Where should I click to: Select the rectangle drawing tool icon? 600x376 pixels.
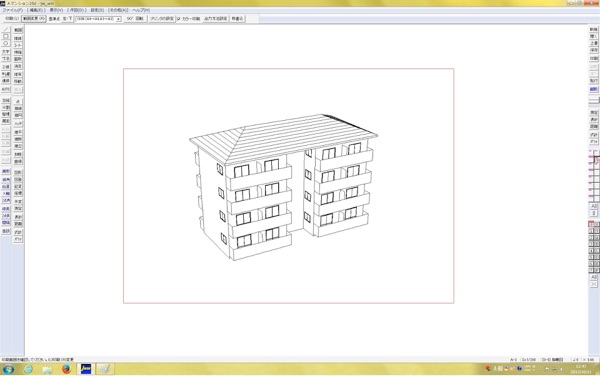coord(6,36)
